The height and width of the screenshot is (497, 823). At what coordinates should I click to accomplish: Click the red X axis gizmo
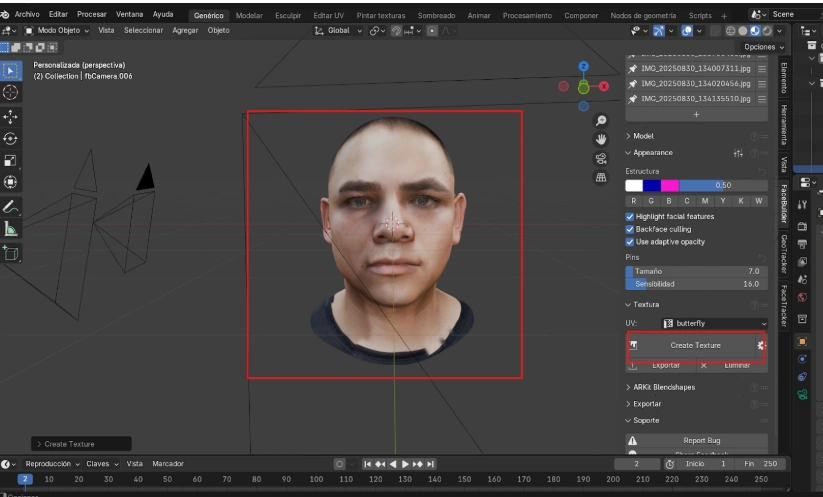click(x=604, y=86)
